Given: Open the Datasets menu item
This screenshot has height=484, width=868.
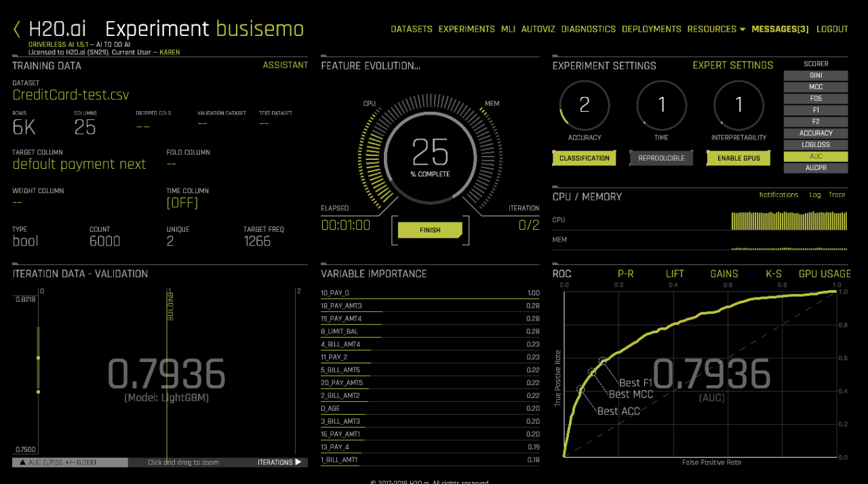Looking at the screenshot, I should click(x=411, y=29).
